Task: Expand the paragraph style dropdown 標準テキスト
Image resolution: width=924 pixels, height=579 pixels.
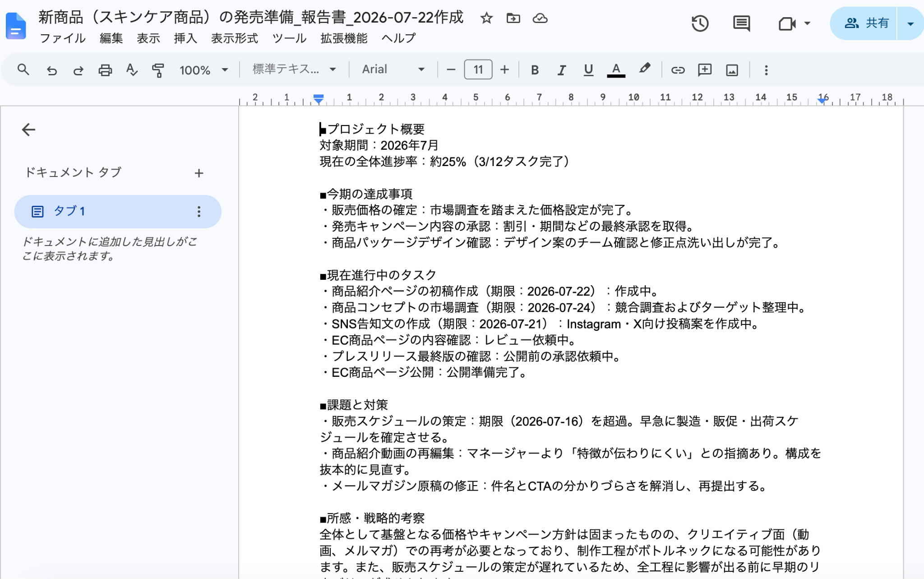Action: coord(294,69)
